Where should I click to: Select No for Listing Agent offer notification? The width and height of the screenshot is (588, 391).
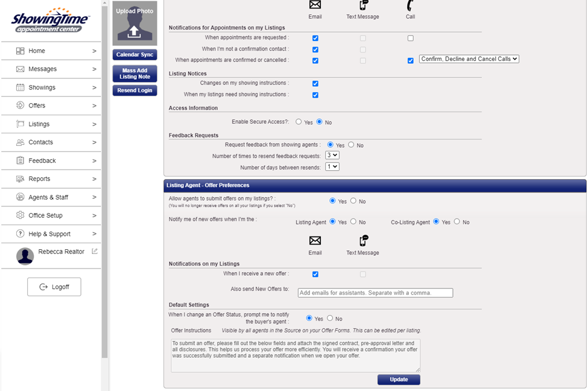point(353,221)
